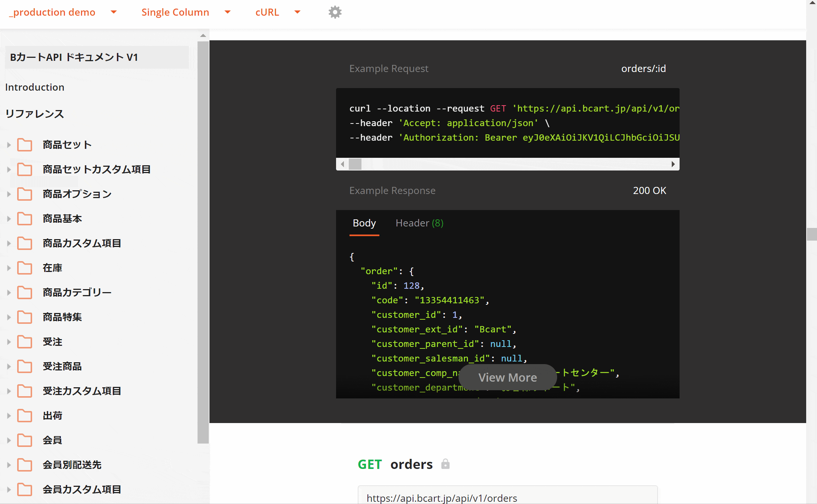Select the 会員別配送先 tree item label
The height and width of the screenshot is (504, 817).
pyautogui.click(x=72, y=465)
